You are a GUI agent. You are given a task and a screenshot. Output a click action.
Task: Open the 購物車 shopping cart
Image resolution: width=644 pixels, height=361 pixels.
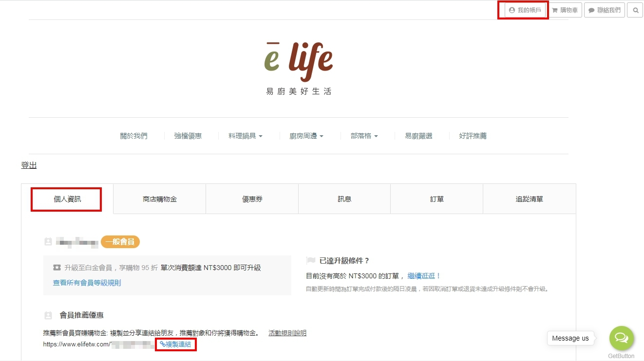coord(565,10)
